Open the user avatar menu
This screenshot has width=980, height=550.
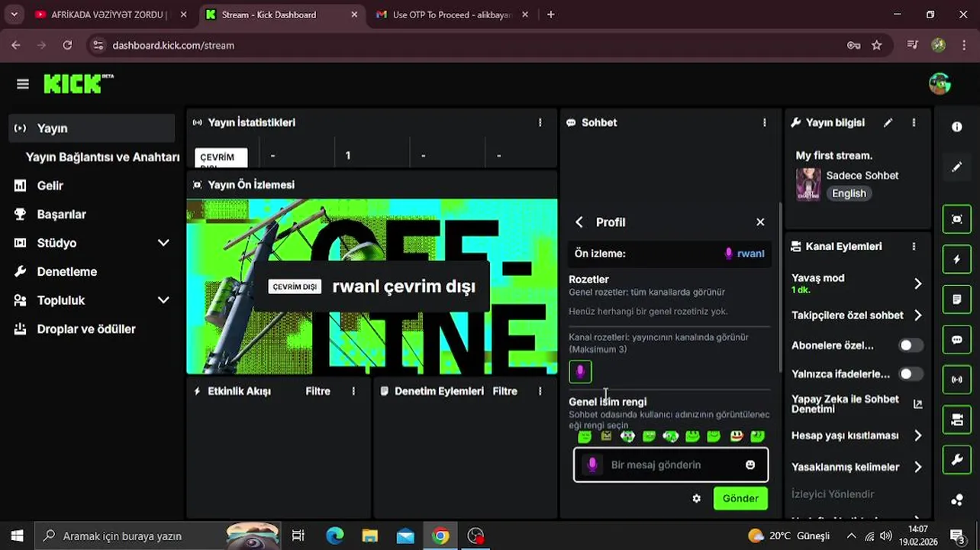click(x=940, y=84)
